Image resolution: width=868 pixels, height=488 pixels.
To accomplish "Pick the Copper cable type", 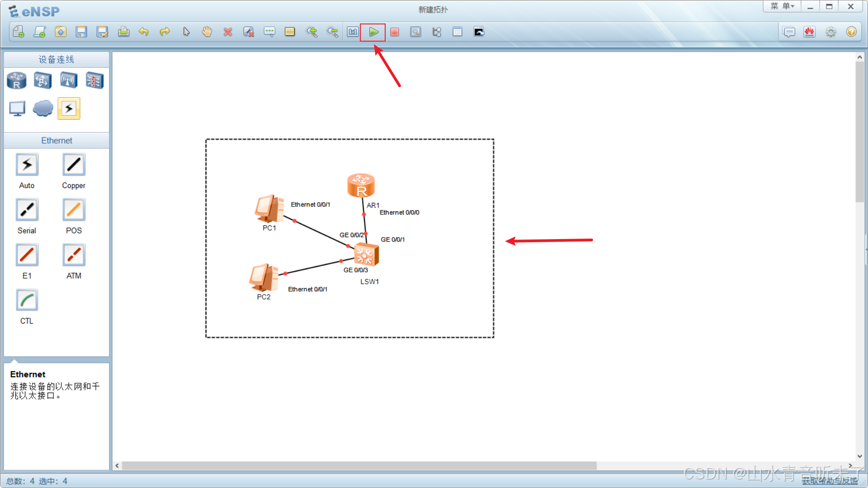I will [74, 165].
